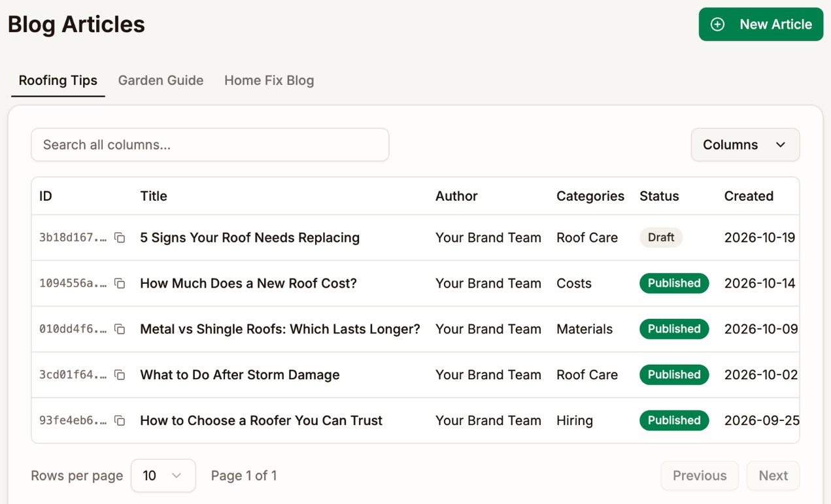Open '5 Signs Your Roof Needs Replacing'

(x=250, y=237)
